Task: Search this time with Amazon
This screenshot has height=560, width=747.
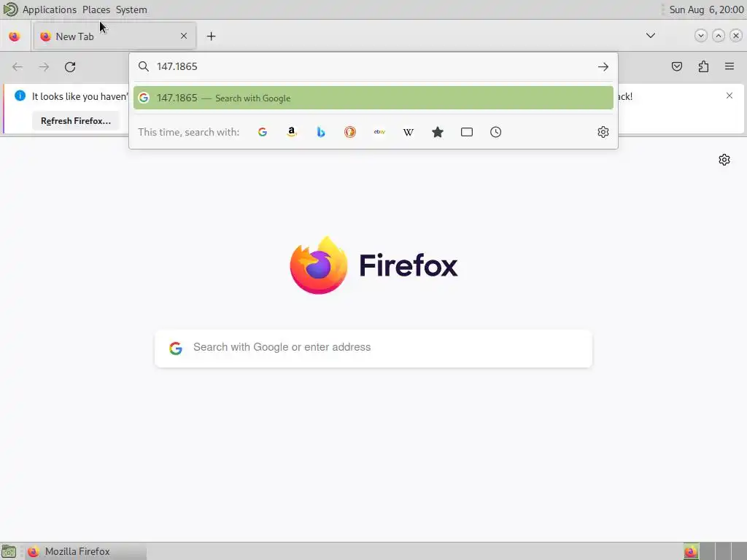Action: point(292,132)
